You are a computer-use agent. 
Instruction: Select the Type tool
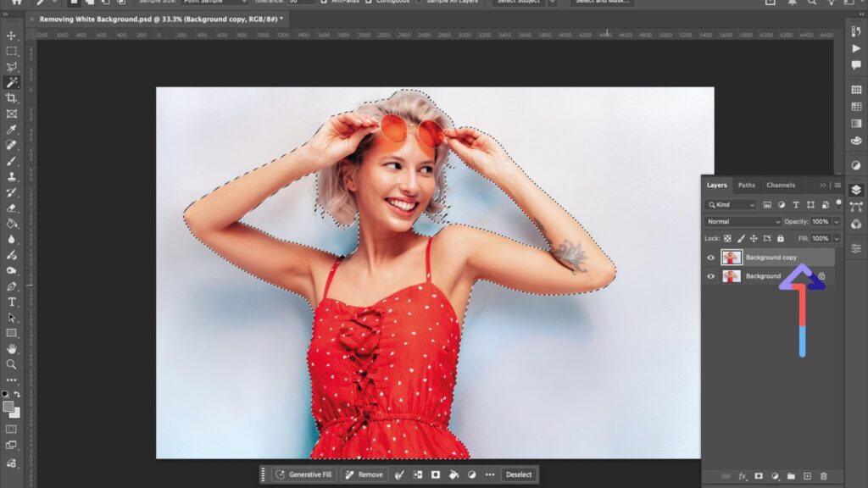(11, 302)
